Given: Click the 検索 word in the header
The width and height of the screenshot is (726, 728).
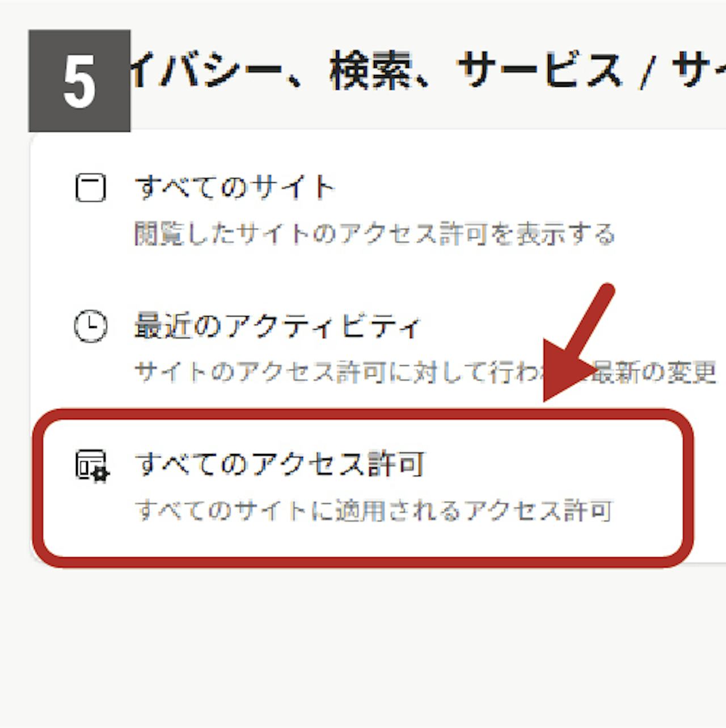Looking at the screenshot, I should [x=369, y=70].
